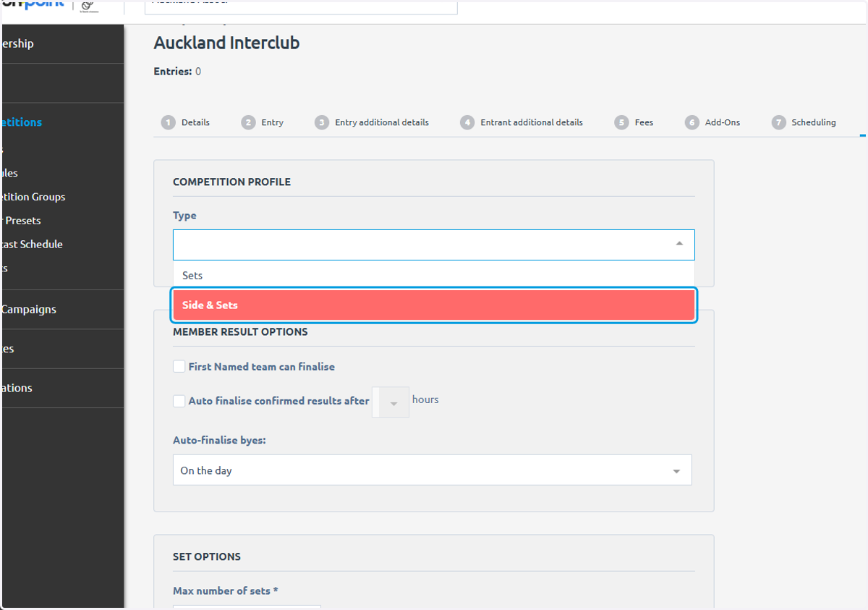Switch to the Fees tab
868x610 pixels.
644,122
